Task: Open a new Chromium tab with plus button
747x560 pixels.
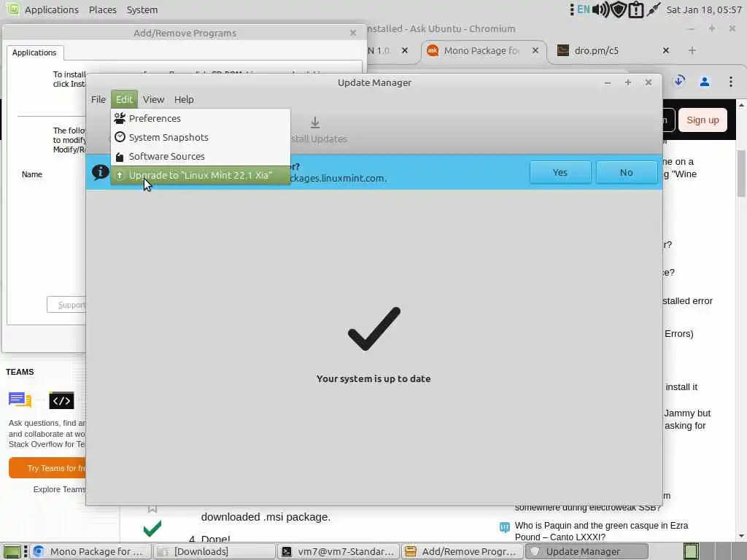Action: click(692, 50)
